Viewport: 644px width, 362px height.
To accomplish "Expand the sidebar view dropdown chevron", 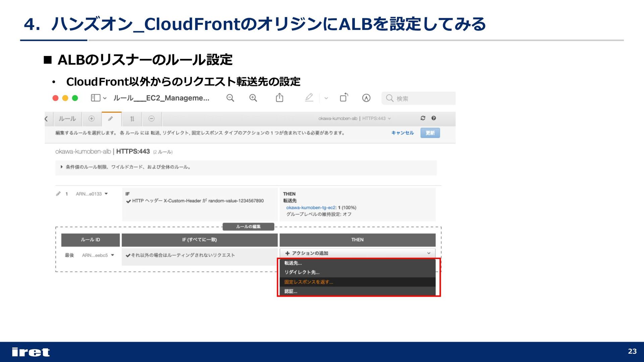I will coord(105,98).
